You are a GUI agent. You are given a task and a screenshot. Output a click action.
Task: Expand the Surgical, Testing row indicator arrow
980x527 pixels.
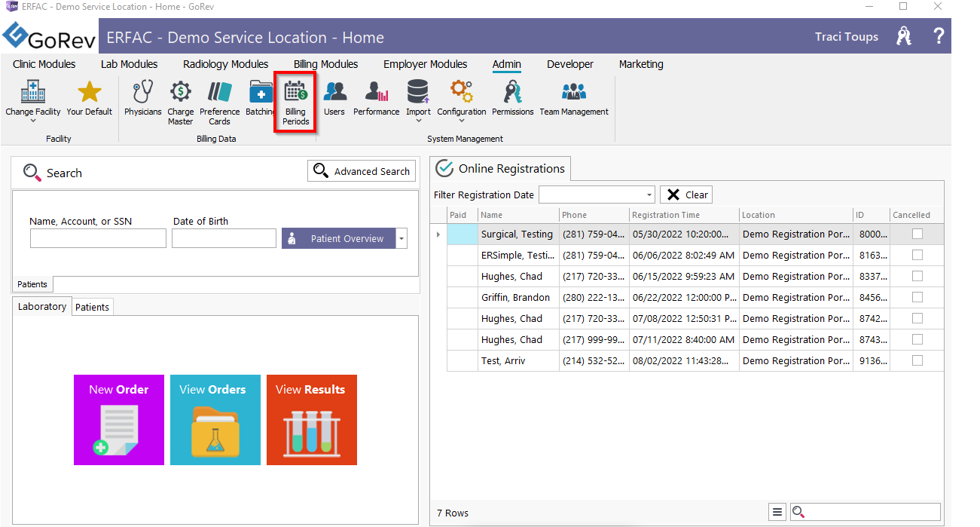[x=438, y=234]
